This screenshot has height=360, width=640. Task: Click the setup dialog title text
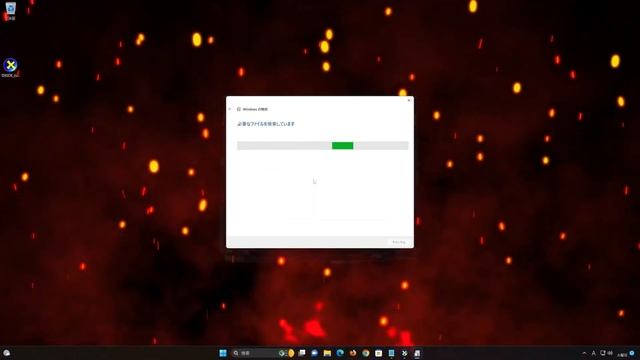point(255,109)
